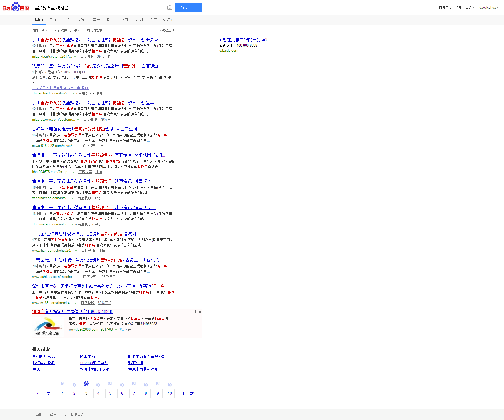Viewport: 504px width, 420px height.
Task: Switch to the 视频 tab
Action: (x=125, y=20)
